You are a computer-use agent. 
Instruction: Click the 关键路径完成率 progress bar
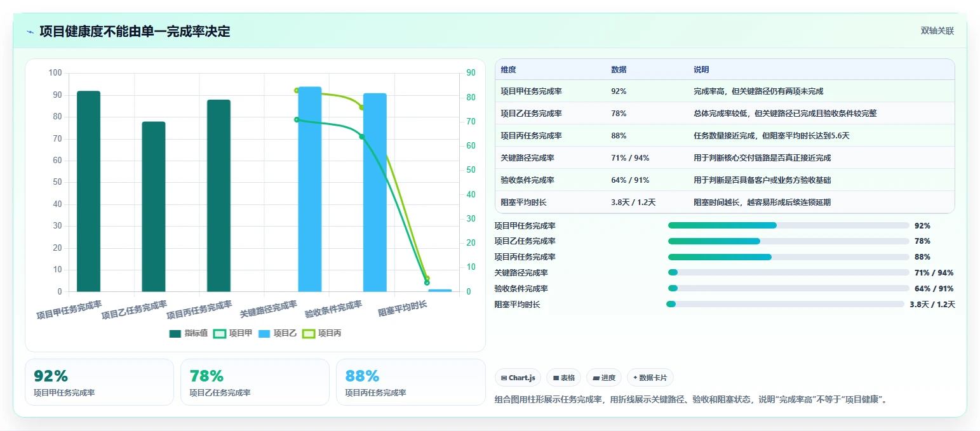pos(789,272)
